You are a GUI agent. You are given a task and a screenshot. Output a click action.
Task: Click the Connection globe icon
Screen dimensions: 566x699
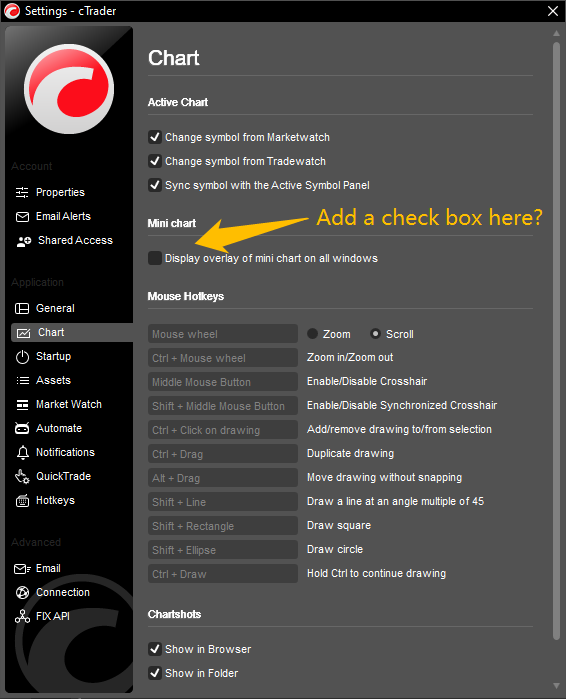pos(22,593)
